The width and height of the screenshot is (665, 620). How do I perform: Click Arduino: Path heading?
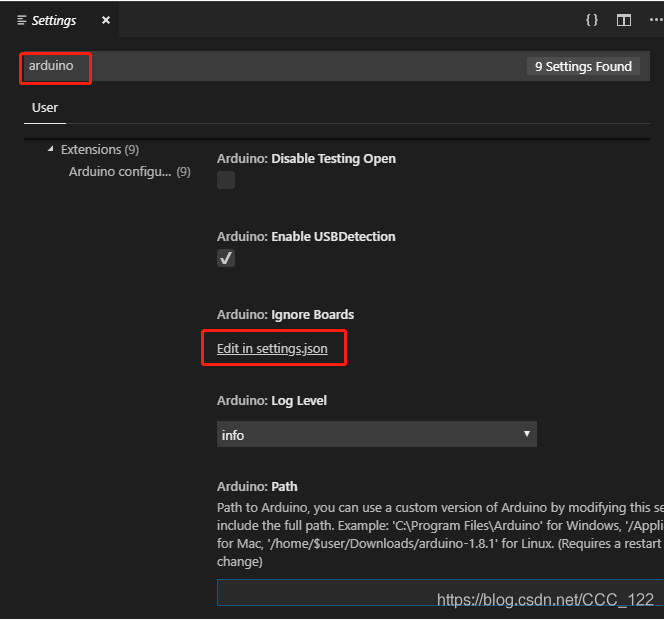257,486
